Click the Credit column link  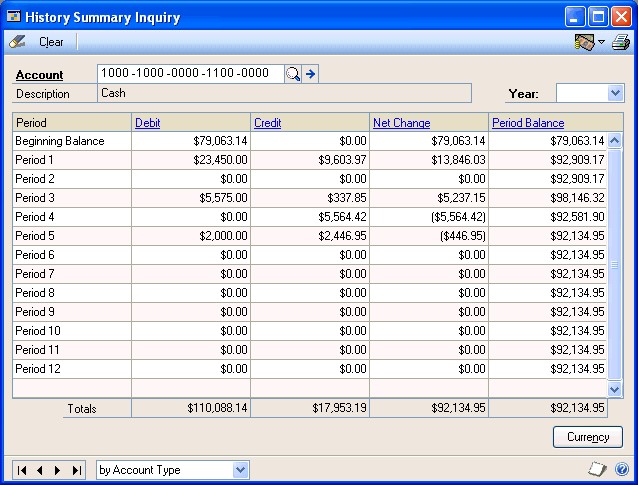[x=267, y=123]
